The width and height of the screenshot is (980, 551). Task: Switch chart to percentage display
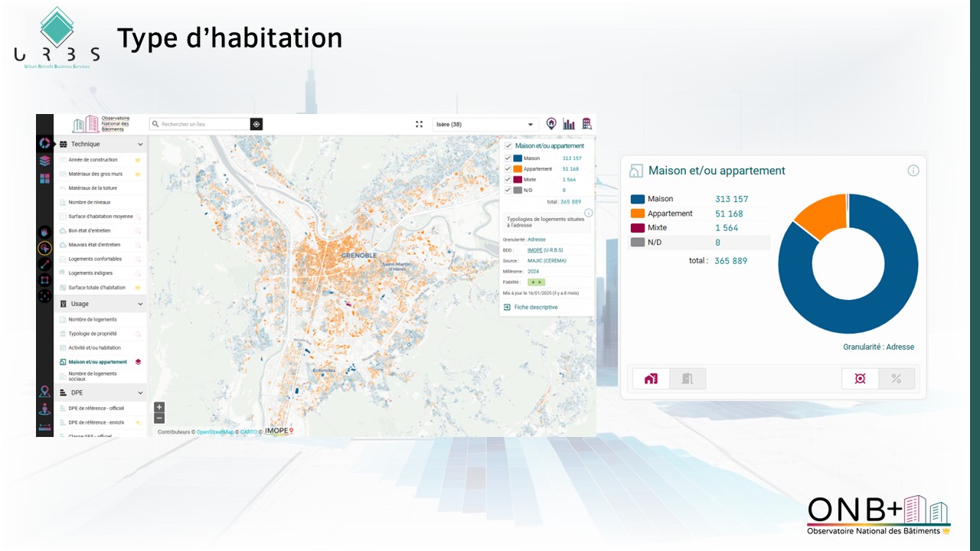point(896,379)
